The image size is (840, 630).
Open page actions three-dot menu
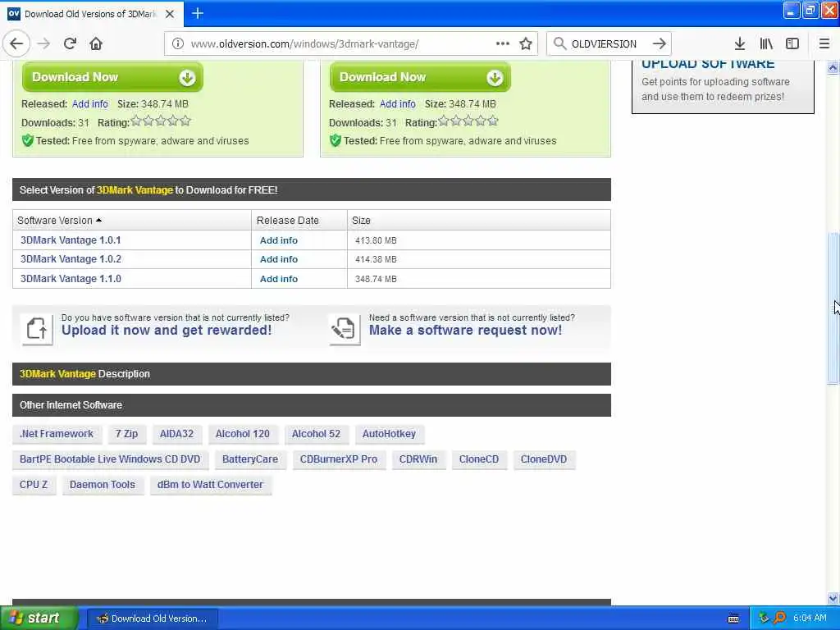(503, 43)
